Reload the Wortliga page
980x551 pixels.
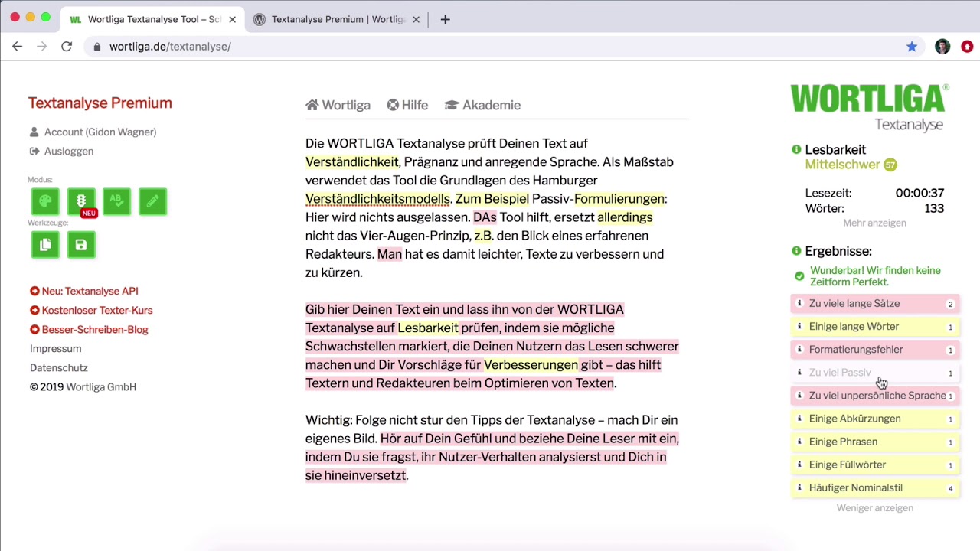(67, 47)
